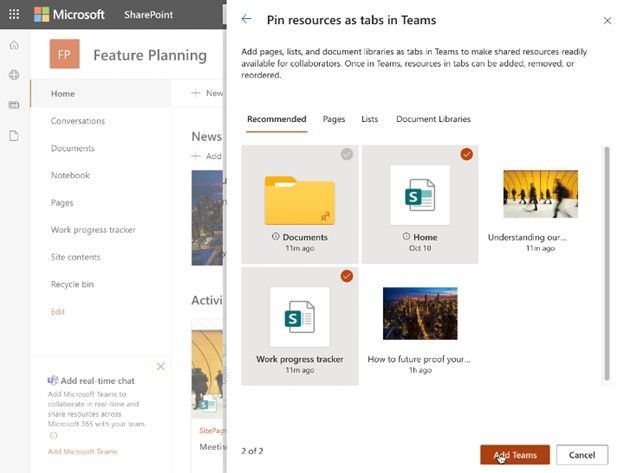
Task: Click the Home SharePoint page icon
Action: pos(420,195)
